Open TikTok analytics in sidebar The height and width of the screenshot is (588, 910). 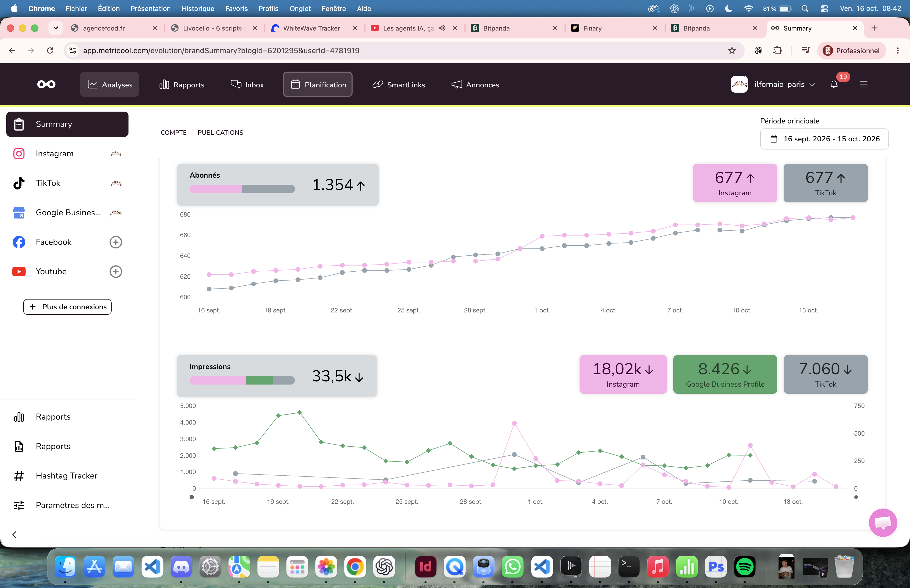point(67,183)
